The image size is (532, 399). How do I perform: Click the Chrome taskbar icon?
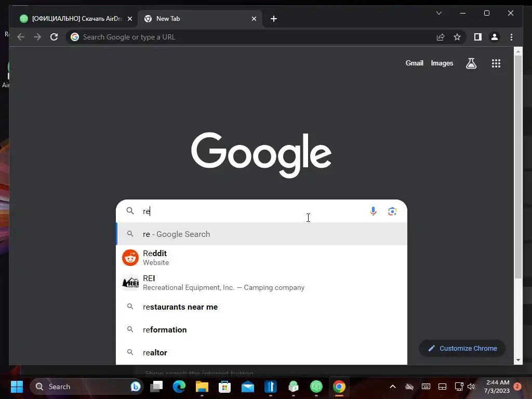click(x=339, y=387)
